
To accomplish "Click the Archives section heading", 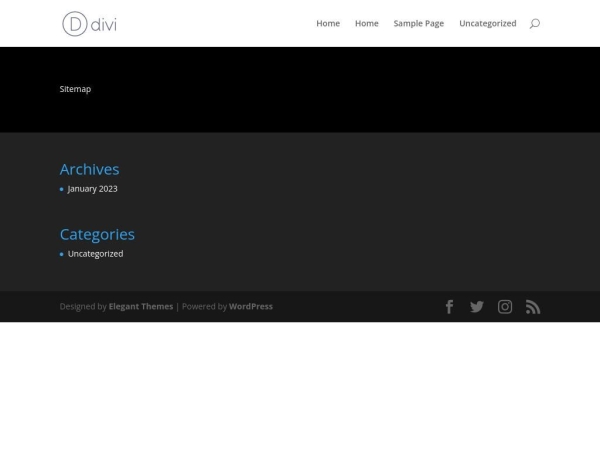I will tap(89, 169).
